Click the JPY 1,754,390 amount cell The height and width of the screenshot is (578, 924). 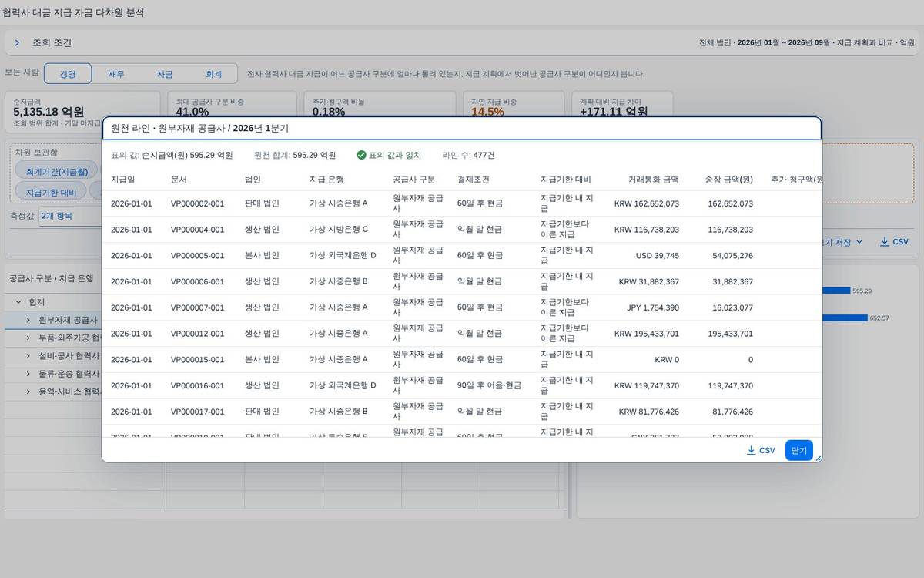[653, 307]
